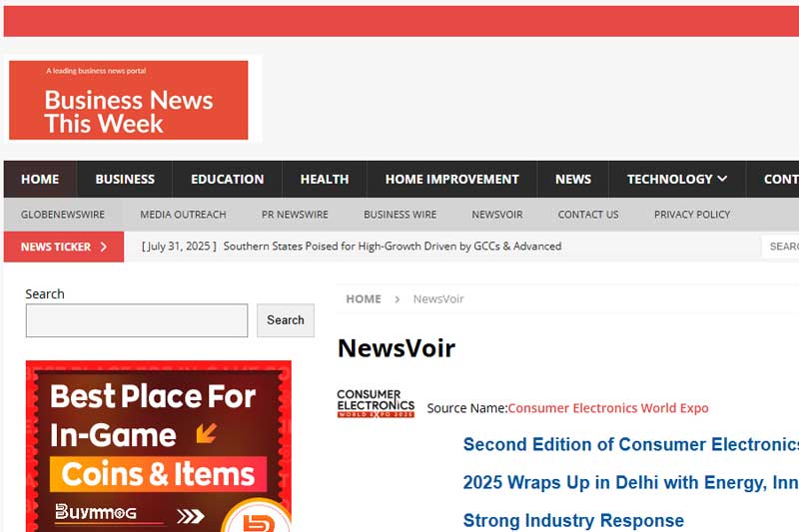Open the BUSINESS WIRE link
799x532 pixels.
click(x=400, y=215)
